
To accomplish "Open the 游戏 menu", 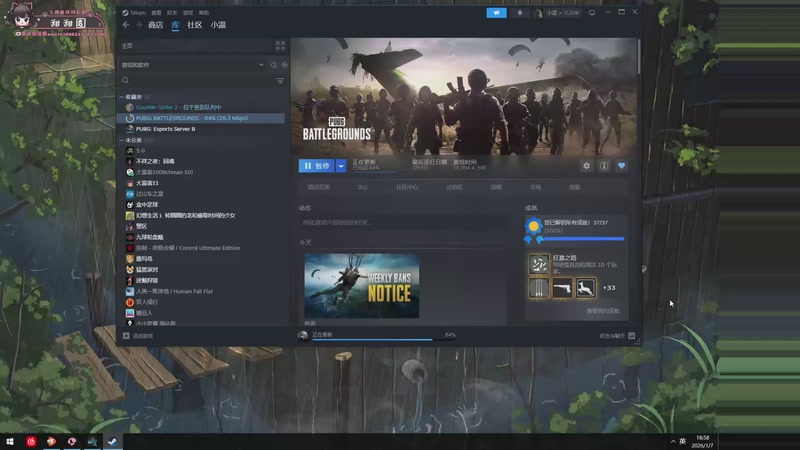I will (188, 13).
